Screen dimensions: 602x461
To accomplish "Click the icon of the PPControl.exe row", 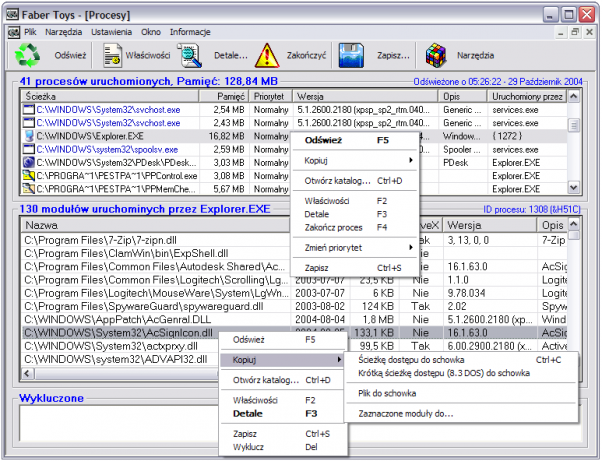I will tap(29, 176).
